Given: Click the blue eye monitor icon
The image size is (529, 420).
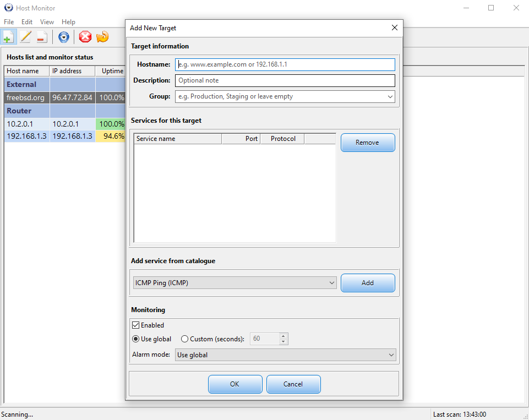Looking at the screenshot, I should click(x=63, y=37).
